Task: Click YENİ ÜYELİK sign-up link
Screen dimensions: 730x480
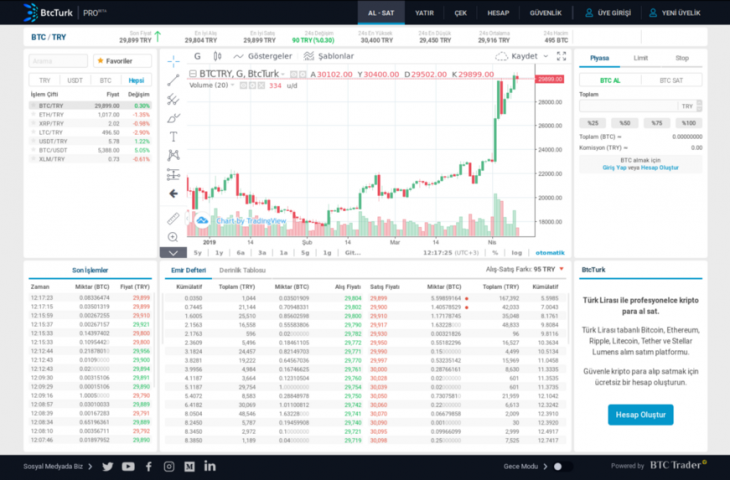Action: pos(675,13)
